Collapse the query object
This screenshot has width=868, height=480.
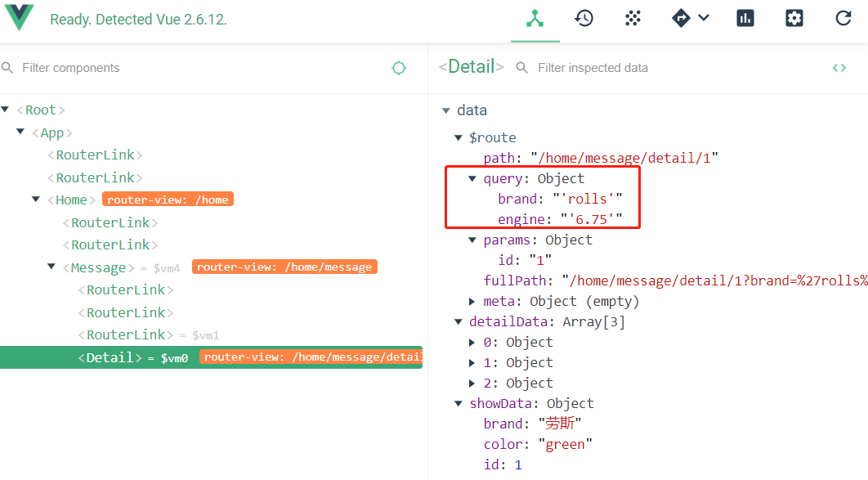tap(472, 178)
